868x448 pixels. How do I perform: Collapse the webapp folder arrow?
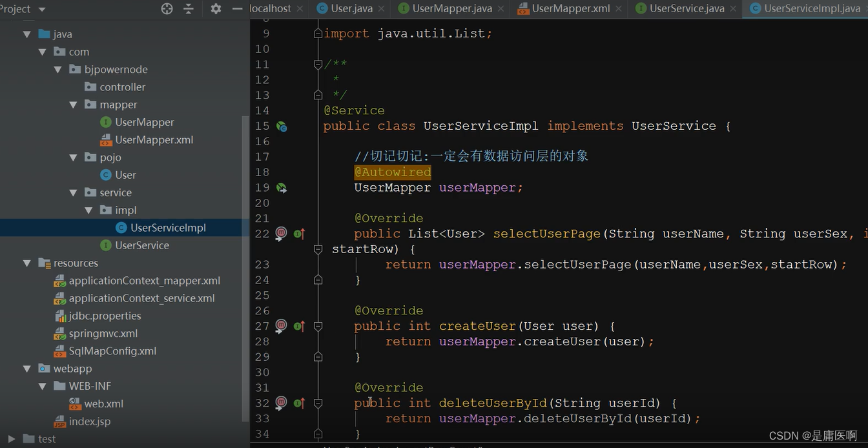click(27, 369)
